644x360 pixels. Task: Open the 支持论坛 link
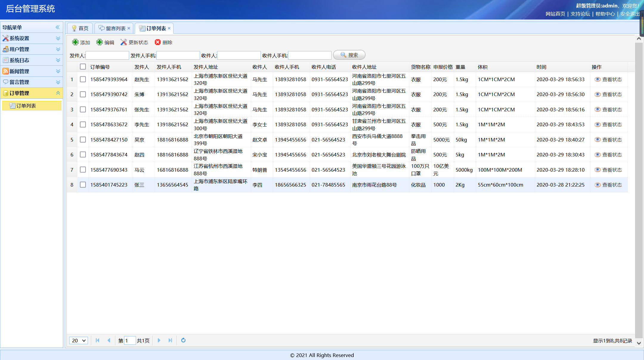coord(580,14)
